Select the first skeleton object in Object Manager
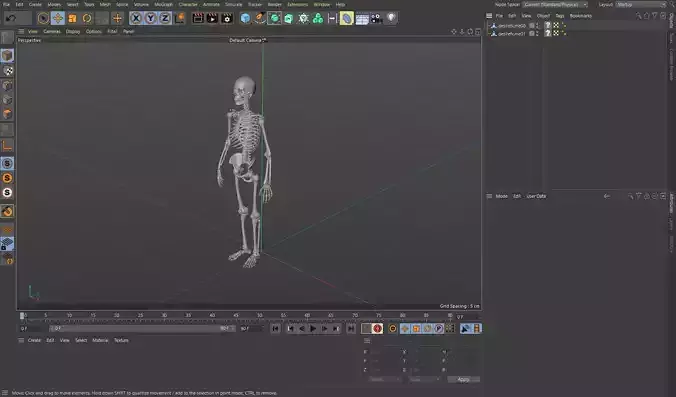 [x=512, y=26]
